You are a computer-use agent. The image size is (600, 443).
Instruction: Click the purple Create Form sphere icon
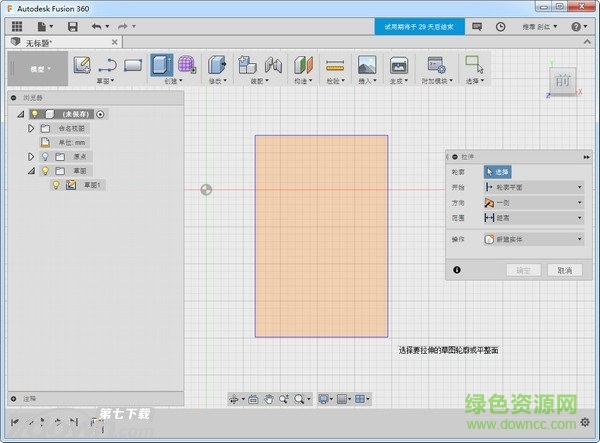(x=186, y=65)
